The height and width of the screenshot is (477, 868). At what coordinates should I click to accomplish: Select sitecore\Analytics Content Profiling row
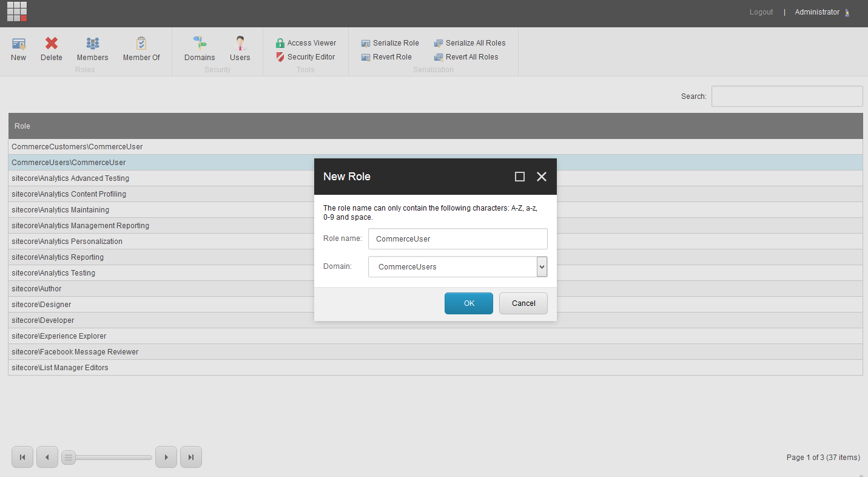[x=436, y=194]
